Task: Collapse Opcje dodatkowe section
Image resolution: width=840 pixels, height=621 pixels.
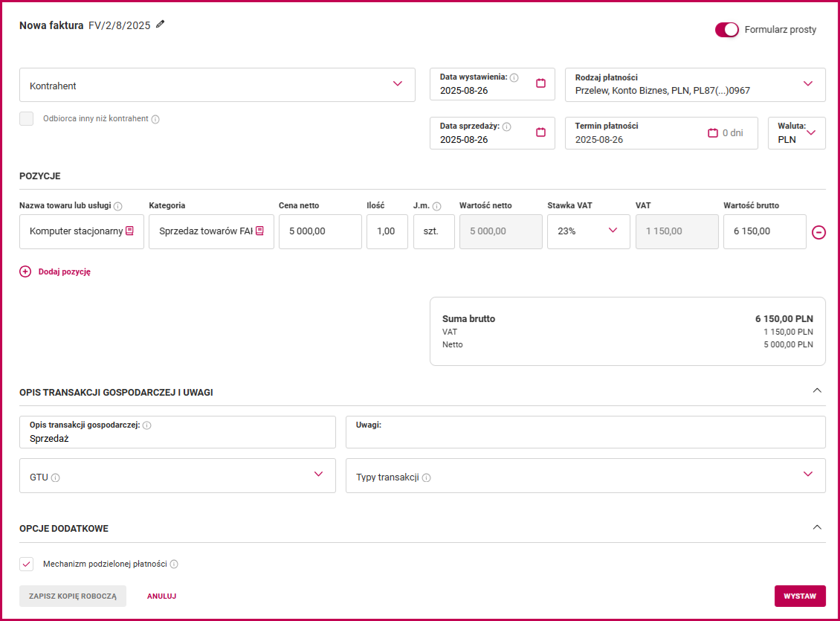Action: 817,527
